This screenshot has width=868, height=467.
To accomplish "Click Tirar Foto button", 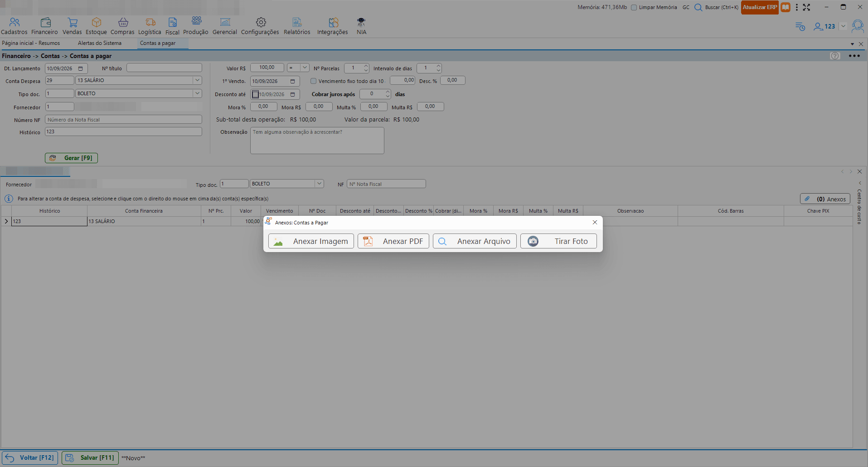I will pos(558,241).
